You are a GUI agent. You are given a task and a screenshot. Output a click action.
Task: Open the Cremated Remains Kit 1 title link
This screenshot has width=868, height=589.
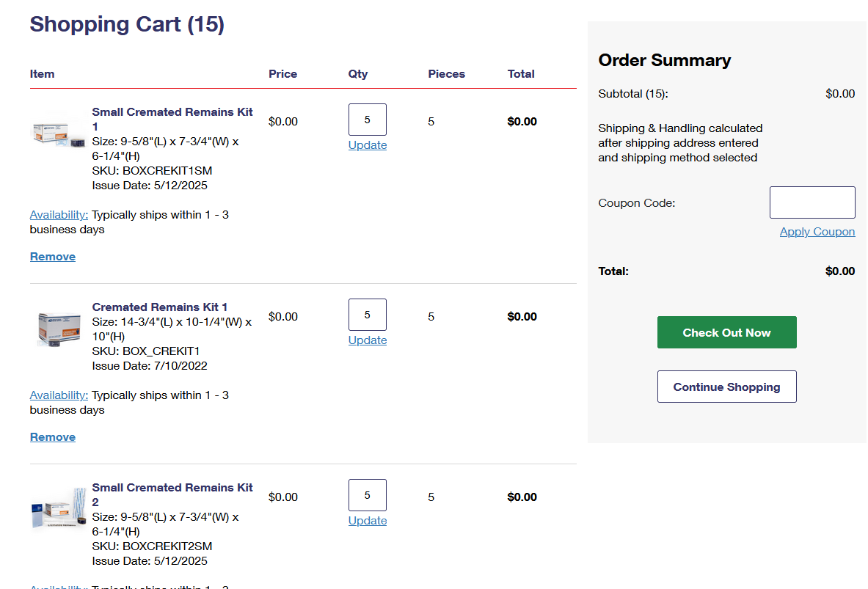160,307
